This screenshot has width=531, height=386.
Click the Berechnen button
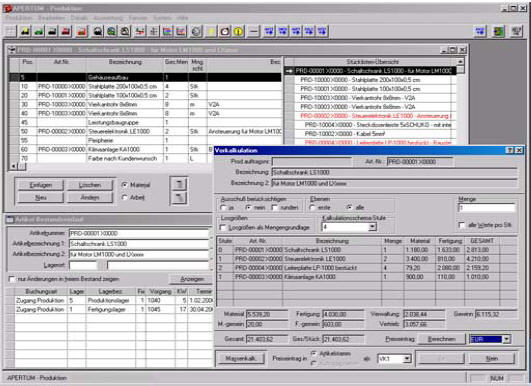point(442,339)
